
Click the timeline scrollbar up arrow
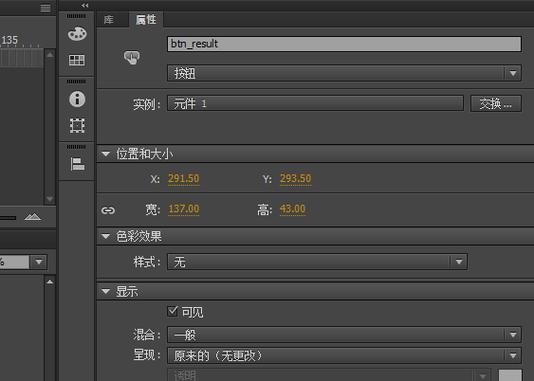click(x=50, y=54)
